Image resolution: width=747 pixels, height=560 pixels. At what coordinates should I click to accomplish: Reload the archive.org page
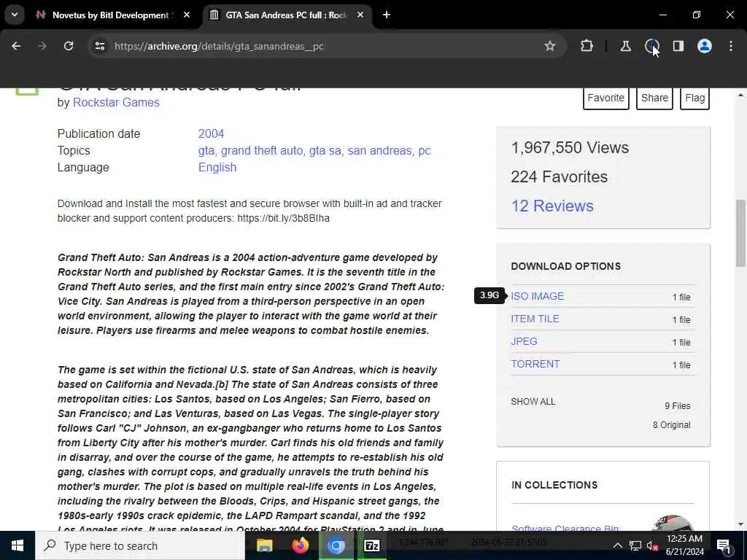tap(69, 46)
